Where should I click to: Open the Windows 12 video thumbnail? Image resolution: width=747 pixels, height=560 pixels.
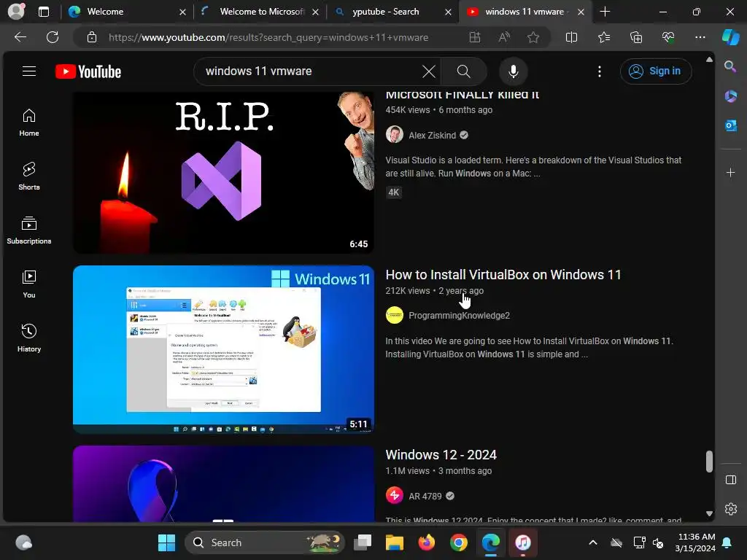pyautogui.click(x=223, y=483)
